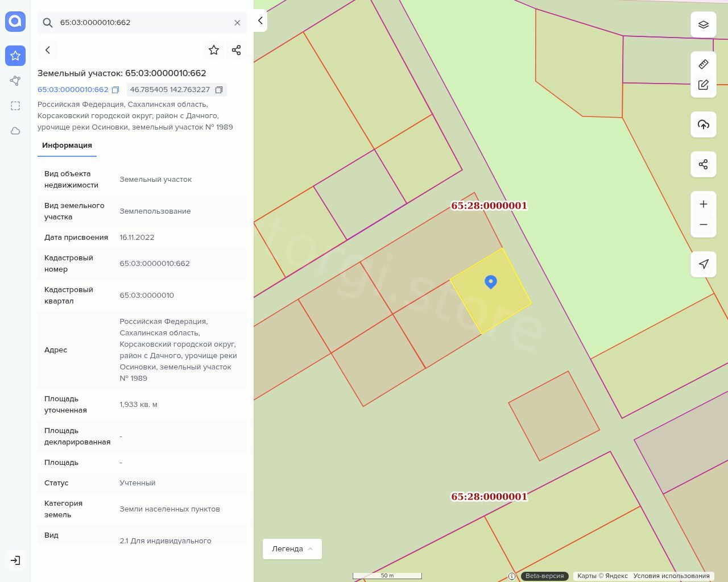Expand the Легенда panel
728x582 pixels.
click(x=292, y=549)
